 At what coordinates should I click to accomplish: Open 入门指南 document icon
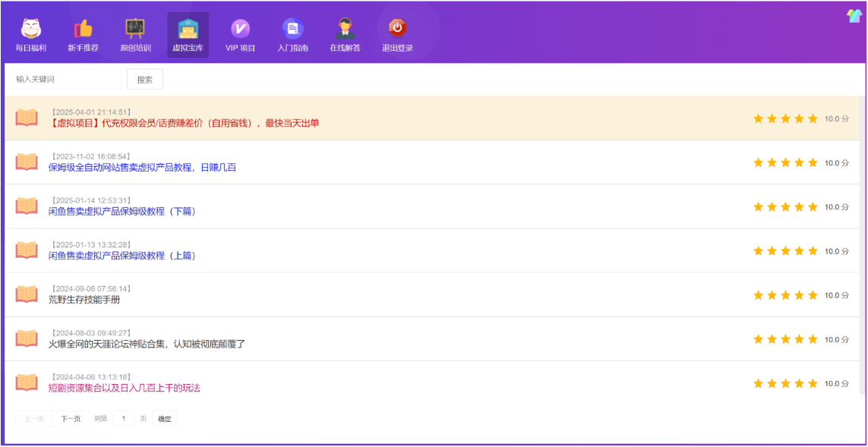(292, 30)
